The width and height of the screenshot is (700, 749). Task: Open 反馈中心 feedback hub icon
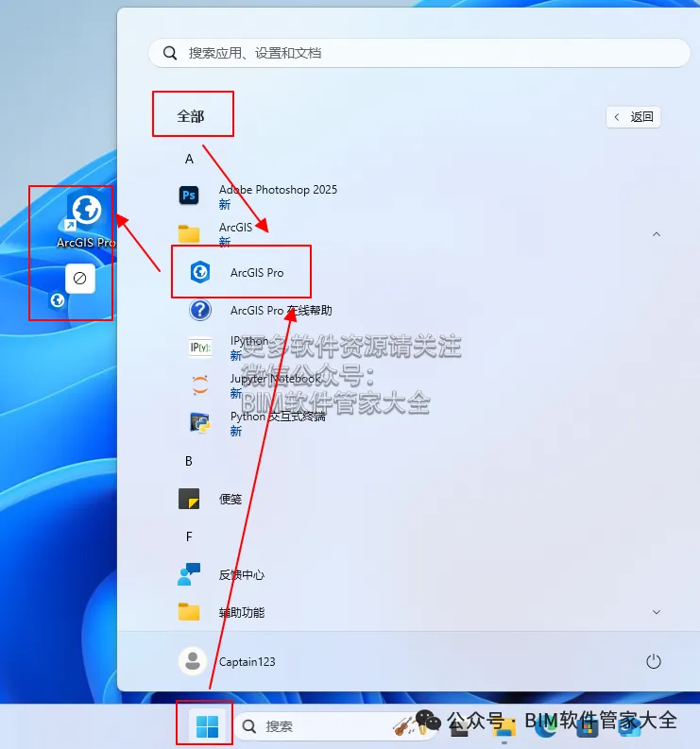(x=189, y=574)
